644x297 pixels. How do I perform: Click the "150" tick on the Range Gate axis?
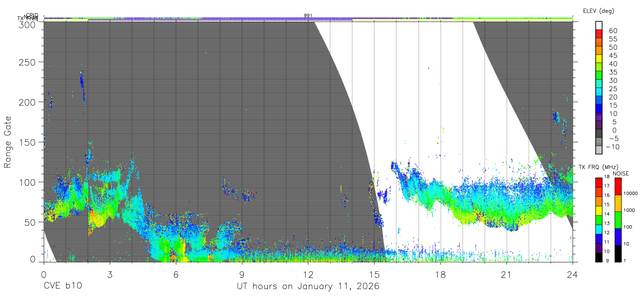coord(27,142)
